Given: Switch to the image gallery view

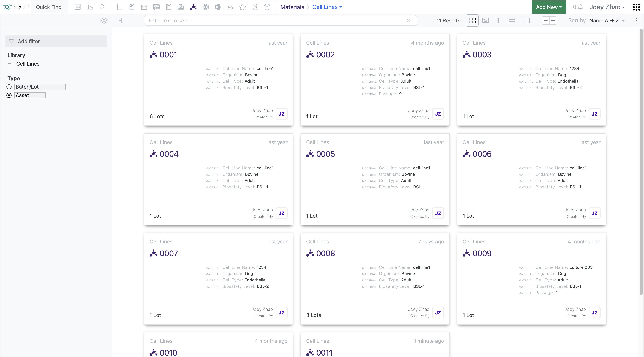Looking at the screenshot, I should point(485,20).
